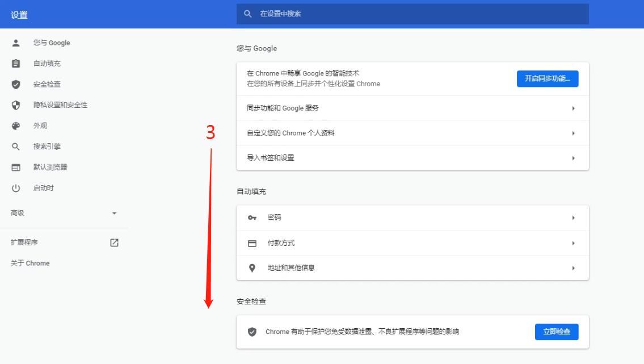Click the browser window icon for 默认浏览器

(16, 168)
